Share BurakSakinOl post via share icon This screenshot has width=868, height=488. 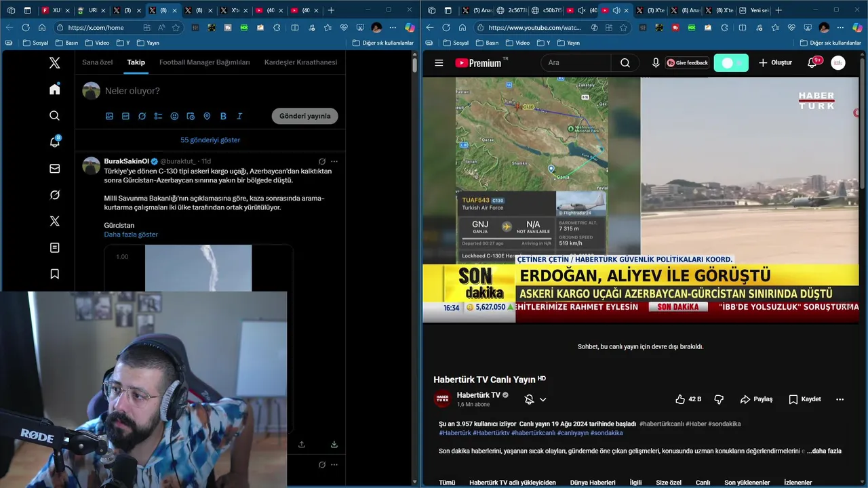[x=302, y=445]
